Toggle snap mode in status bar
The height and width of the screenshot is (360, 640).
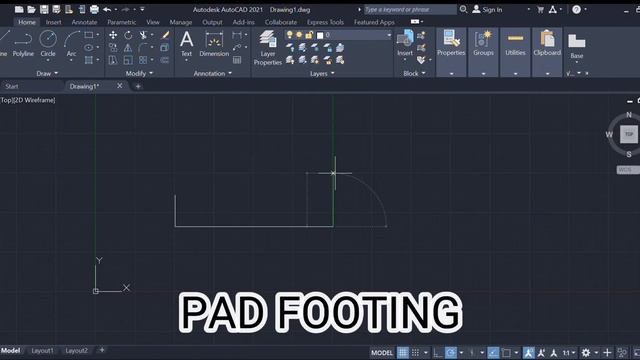click(x=416, y=353)
